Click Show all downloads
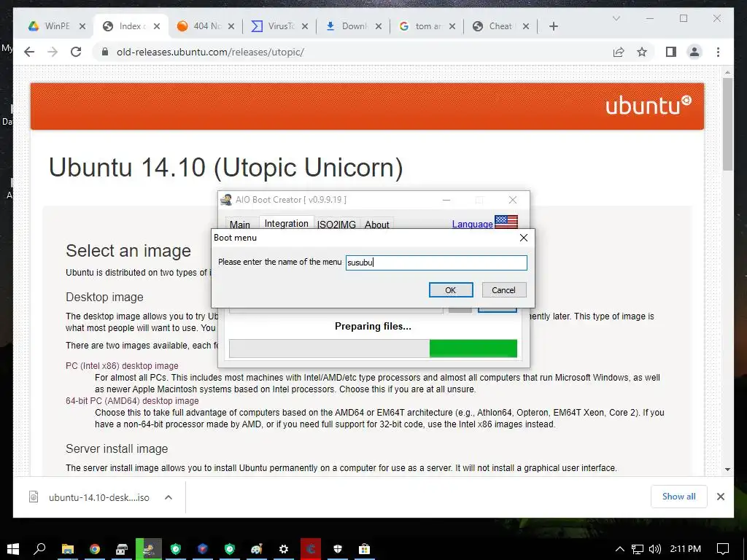 pyautogui.click(x=679, y=497)
